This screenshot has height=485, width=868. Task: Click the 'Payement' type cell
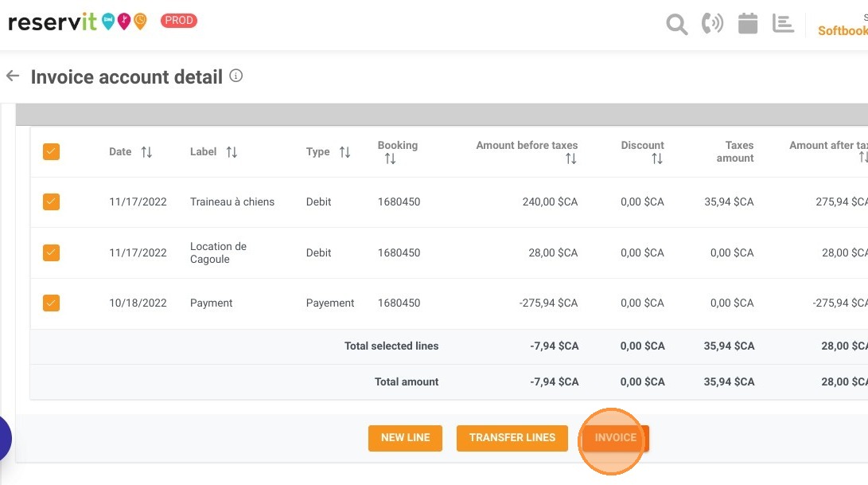point(330,303)
